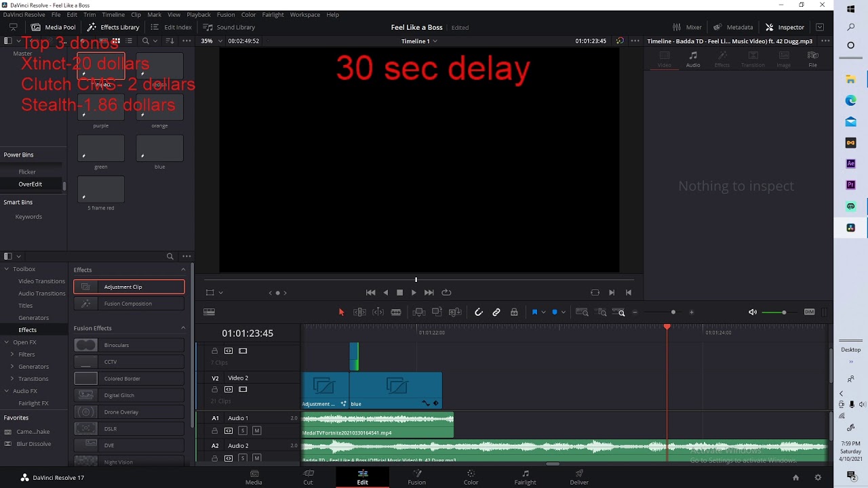
Task: Collapse the Open FX tree section
Action: point(7,342)
